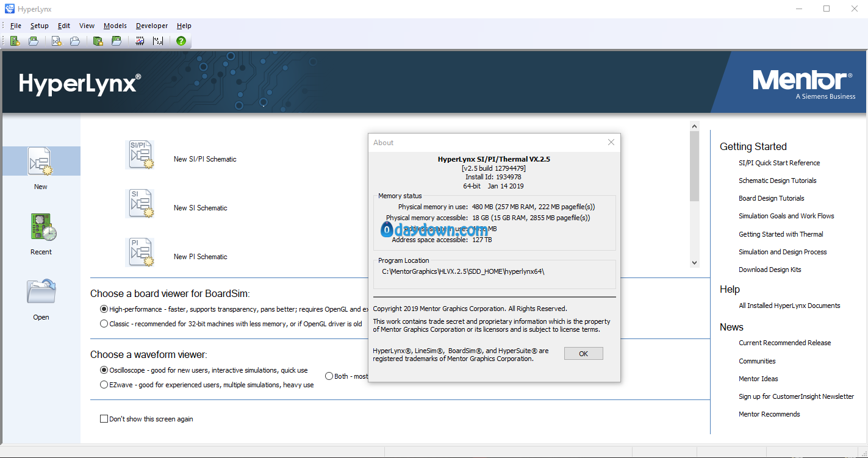Open the Edit menu
The height and width of the screenshot is (458, 868).
coord(64,26)
